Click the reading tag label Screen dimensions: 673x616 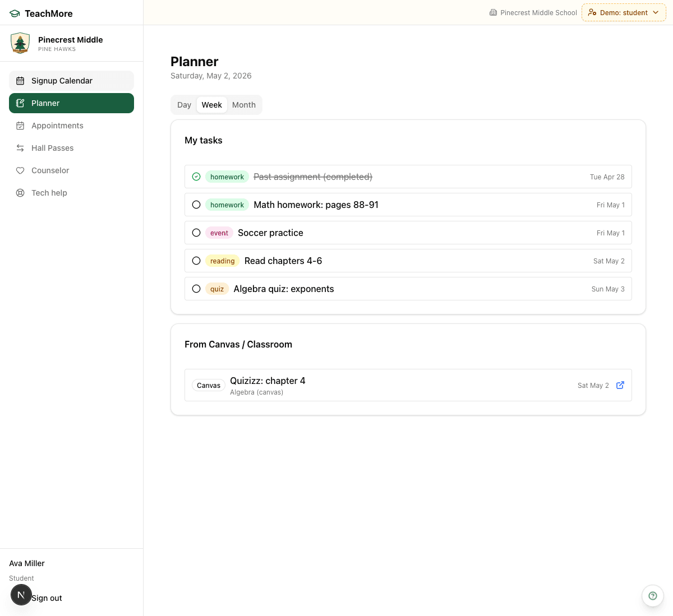point(223,261)
